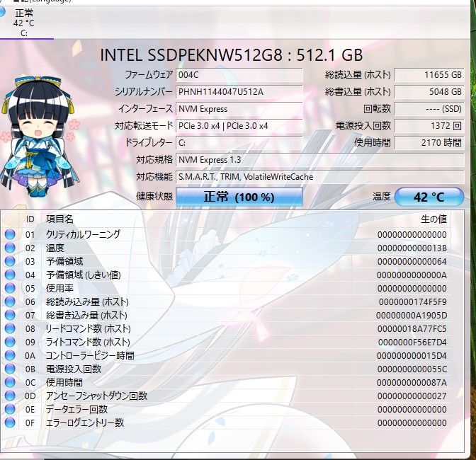Click the ID column header
Viewport: 476px width, 460px height.
[30, 219]
